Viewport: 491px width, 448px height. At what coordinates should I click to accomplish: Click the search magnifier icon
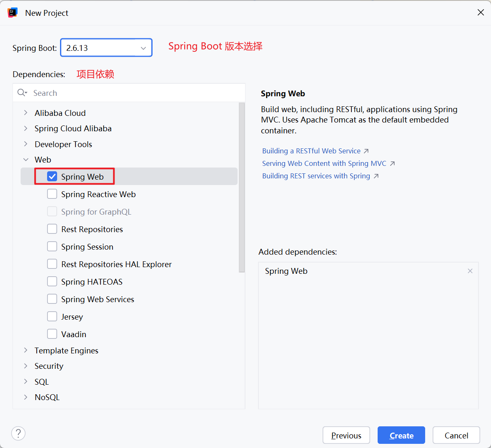[22, 93]
